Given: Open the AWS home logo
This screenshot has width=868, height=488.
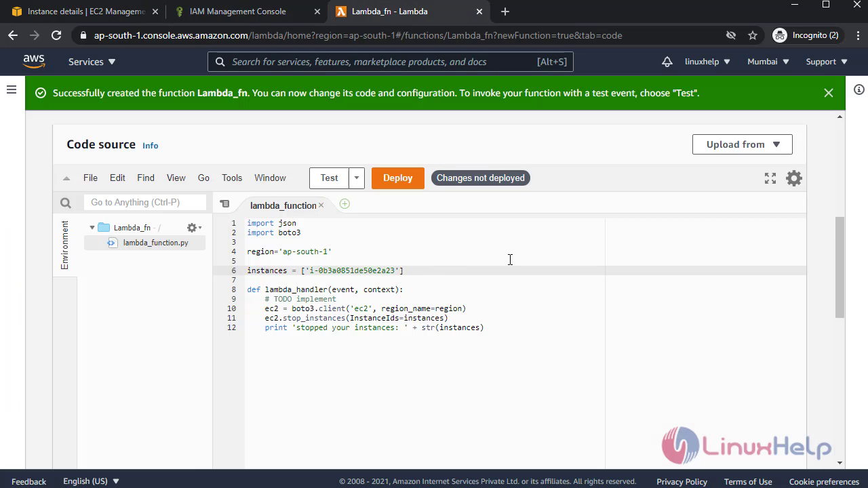Looking at the screenshot, I should tap(34, 61).
